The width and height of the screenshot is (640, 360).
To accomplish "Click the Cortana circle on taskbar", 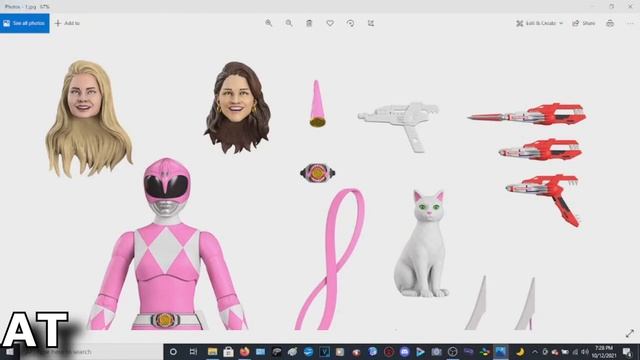I will [x=173, y=351].
